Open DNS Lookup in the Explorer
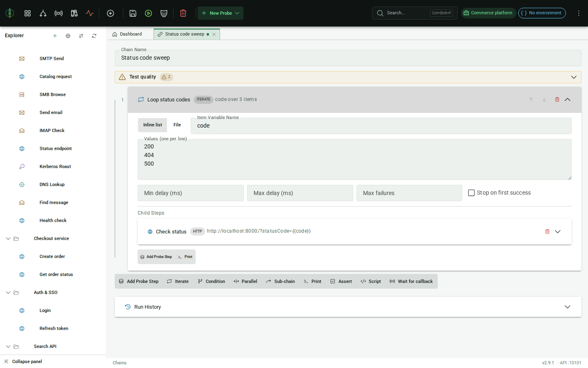Image resolution: width=588 pixels, height=368 pixels. (52, 184)
